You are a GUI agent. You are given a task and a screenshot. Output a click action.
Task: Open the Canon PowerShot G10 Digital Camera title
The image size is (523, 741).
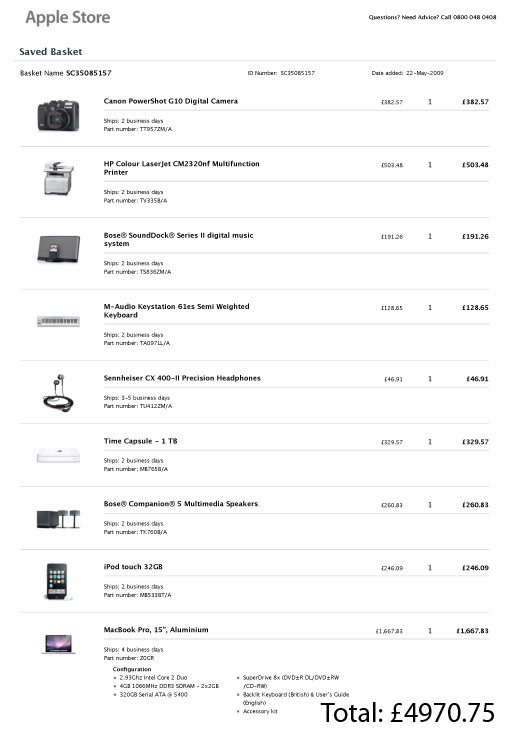171,101
